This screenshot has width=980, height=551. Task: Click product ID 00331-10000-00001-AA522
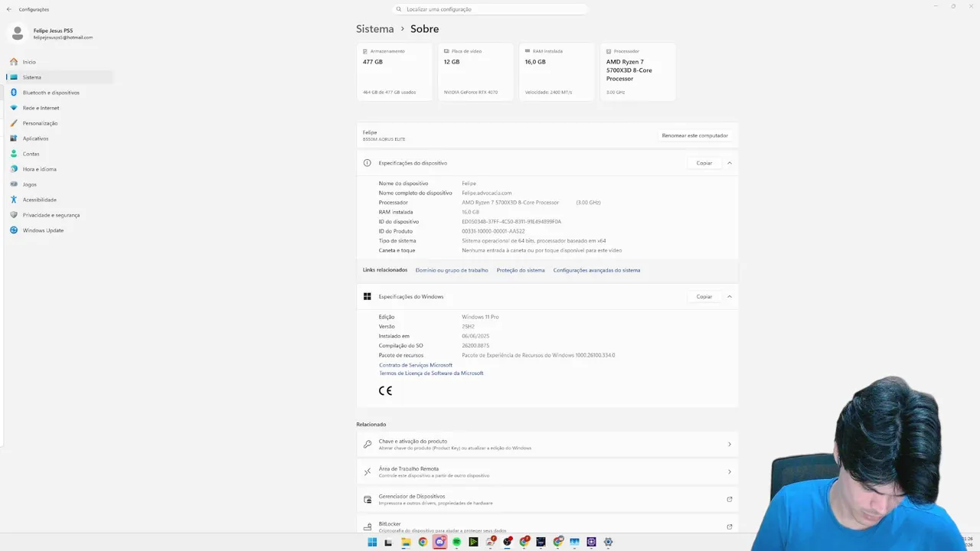pyautogui.click(x=493, y=231)
